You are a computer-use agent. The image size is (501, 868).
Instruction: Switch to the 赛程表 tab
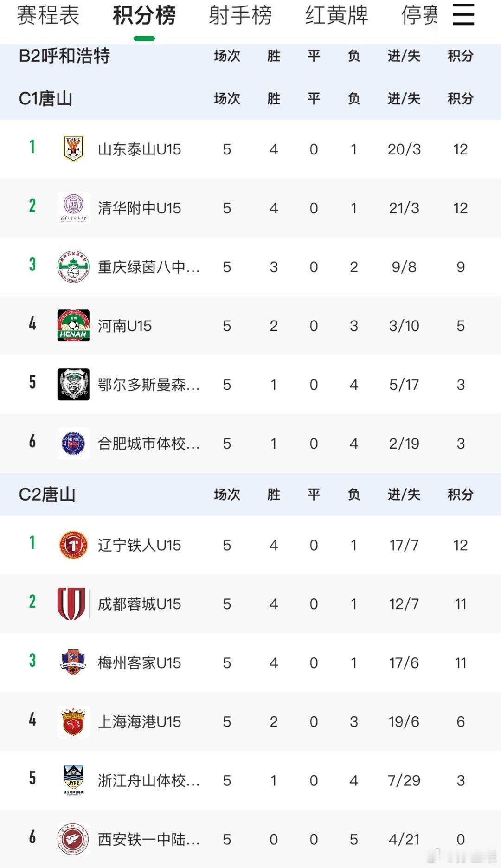tap(48, 16)
